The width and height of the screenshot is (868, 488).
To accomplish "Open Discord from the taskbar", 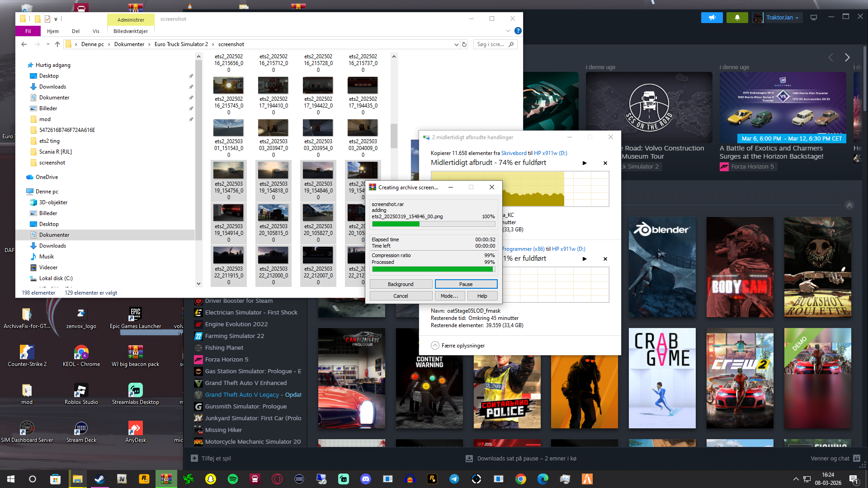I will click(x=366, y=479).
